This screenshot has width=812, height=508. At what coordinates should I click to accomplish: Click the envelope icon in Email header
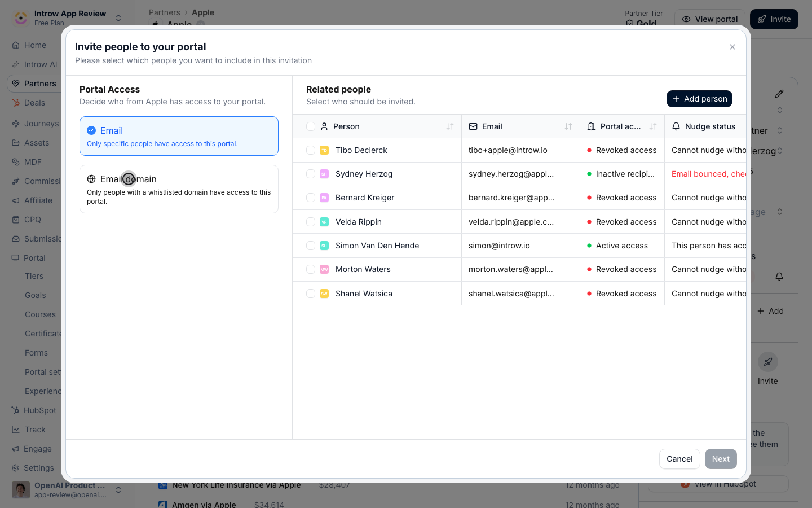coord(473,126)
